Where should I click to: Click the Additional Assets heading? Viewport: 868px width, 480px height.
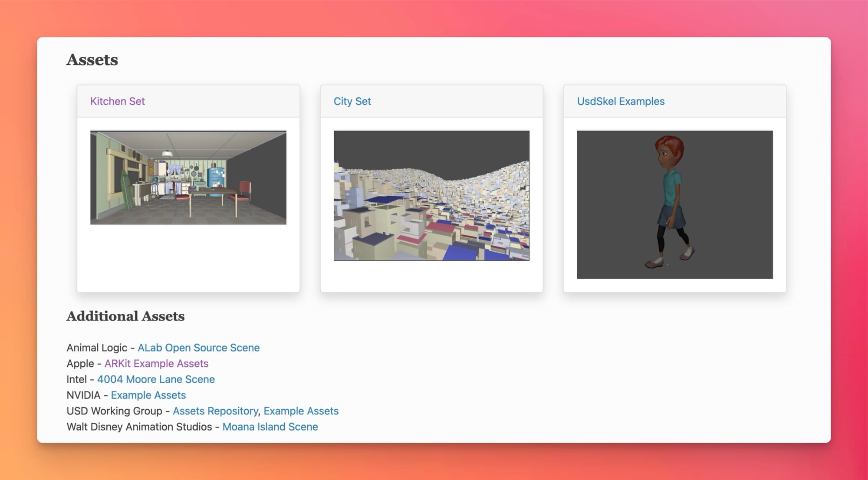click(125, 316)
